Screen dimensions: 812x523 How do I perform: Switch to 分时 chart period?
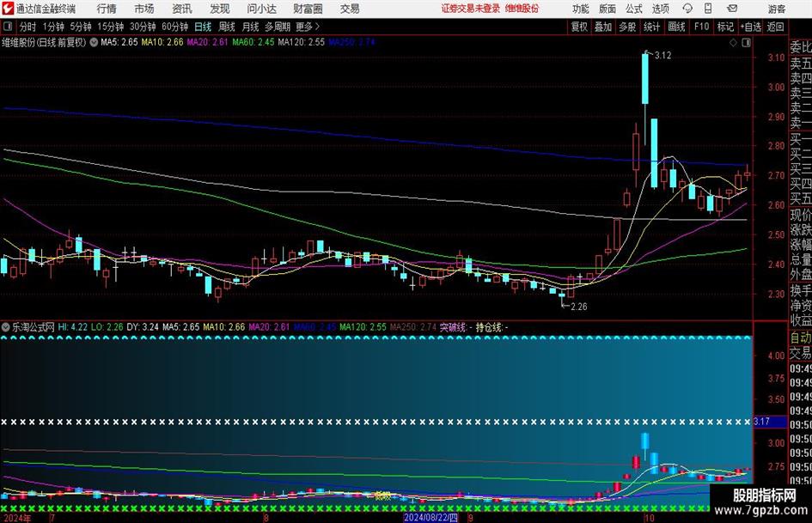[x=28, y=27]
